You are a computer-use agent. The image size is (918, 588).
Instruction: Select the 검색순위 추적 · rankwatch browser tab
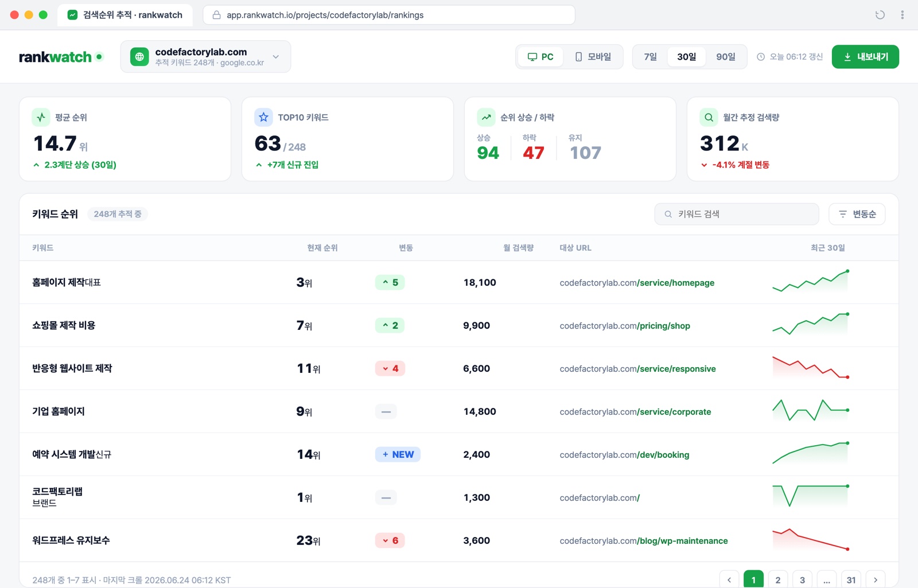click(125, 15)
